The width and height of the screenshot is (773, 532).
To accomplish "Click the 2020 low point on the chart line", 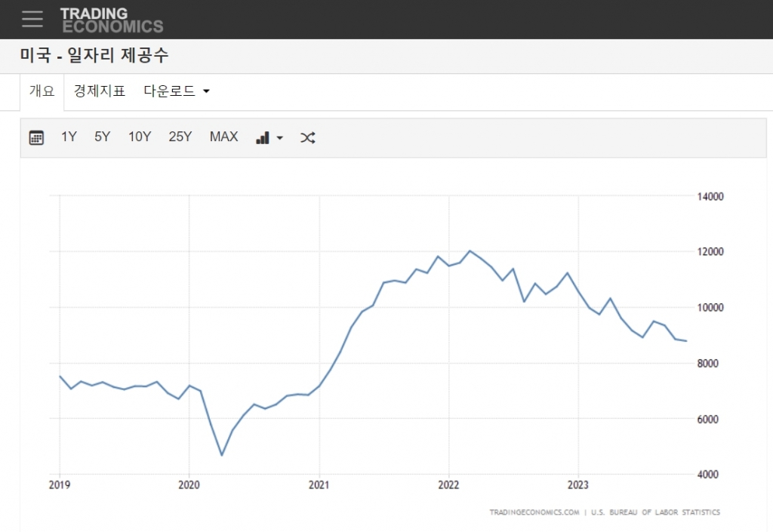I will point(221,455).
